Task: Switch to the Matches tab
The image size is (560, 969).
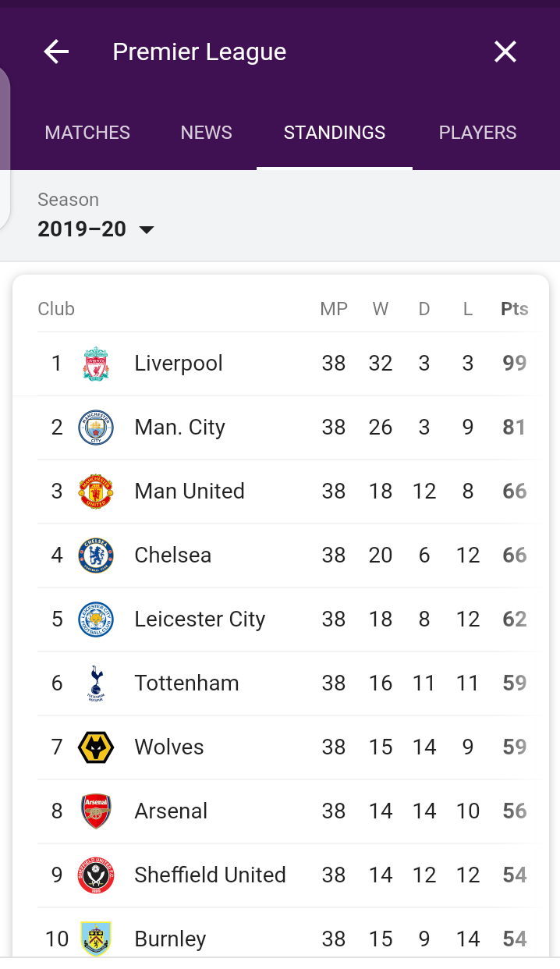Action: pos(87,133)
